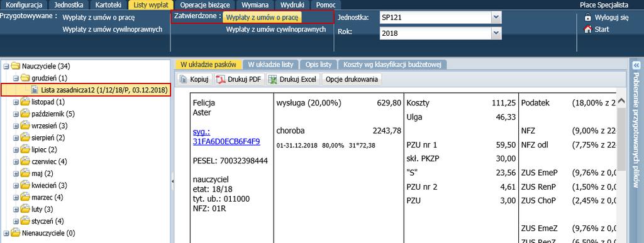
Task: Expand the marzec (4) node
Action: pyautogui.click(x=16, y=198)
